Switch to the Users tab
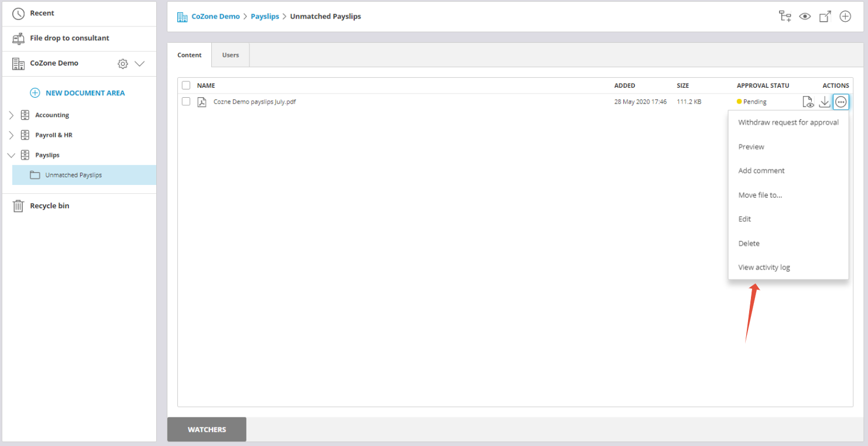Viewport: 868px width, 446px height. [x=230, y=54]
